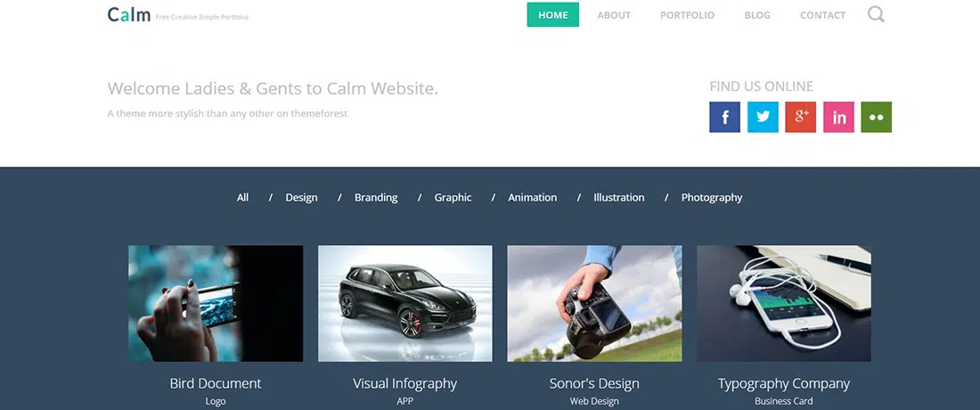Open the CONTACT page
Screen dimensions: 980x410
coord(822,15)
